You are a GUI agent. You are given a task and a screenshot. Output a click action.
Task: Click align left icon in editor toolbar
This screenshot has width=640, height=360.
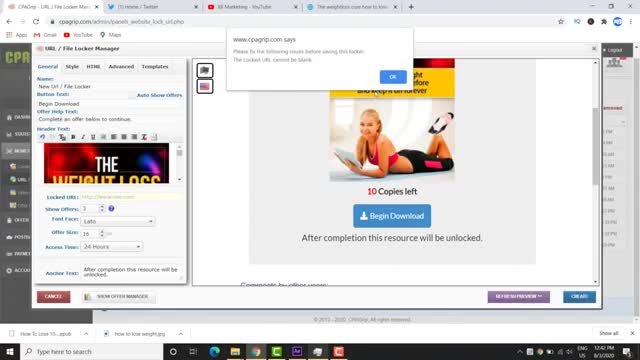(113, 137)
